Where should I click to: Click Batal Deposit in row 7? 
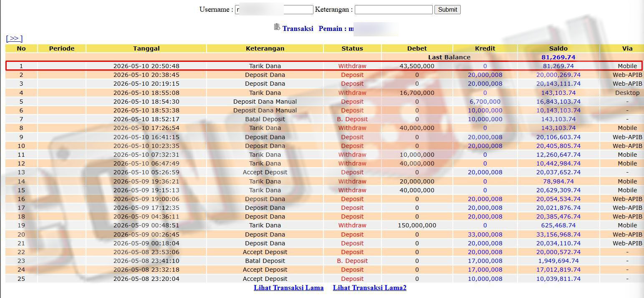point(265,119)
